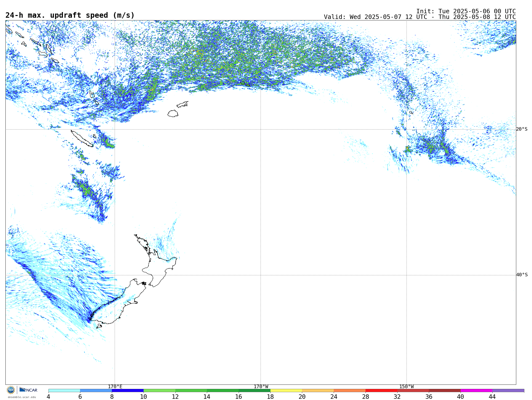
Task: Click the light green 10-12 color swatch
Action: coord(159,391)
